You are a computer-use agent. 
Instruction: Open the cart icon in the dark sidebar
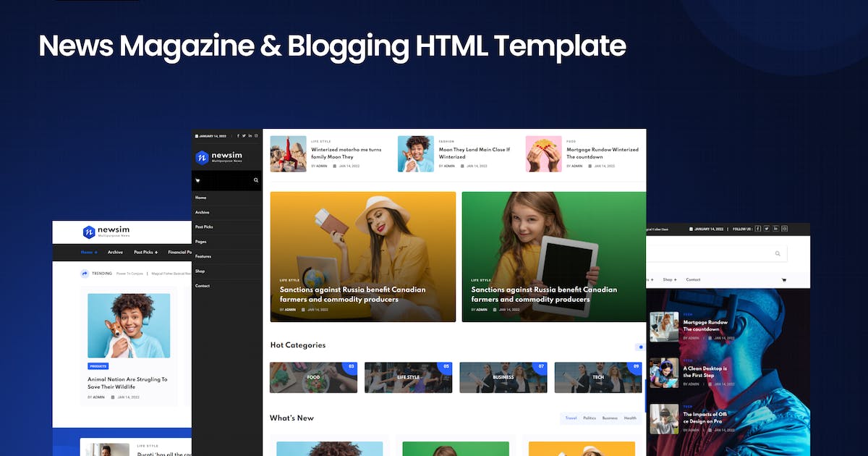click(x=197, y=180)
